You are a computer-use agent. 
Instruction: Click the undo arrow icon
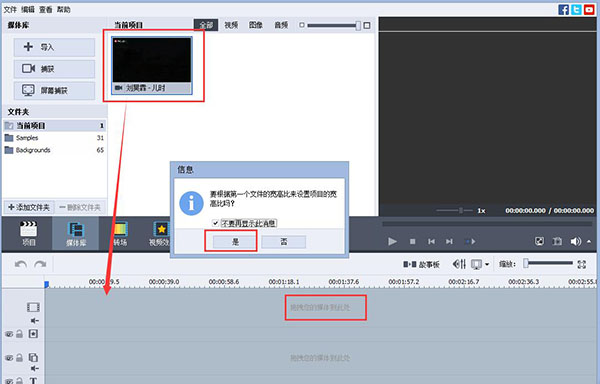point(21,264)
